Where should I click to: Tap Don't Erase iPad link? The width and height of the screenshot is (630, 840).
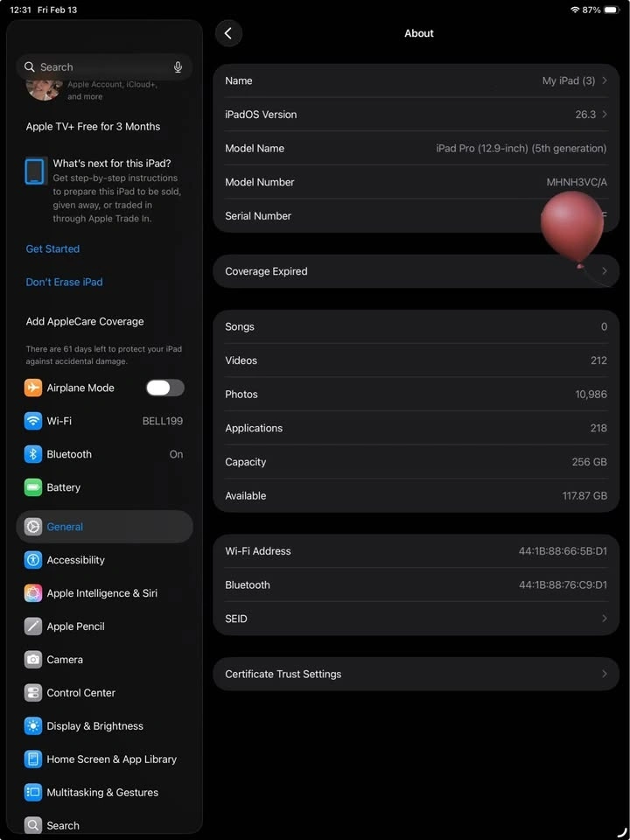coord(64,282)
